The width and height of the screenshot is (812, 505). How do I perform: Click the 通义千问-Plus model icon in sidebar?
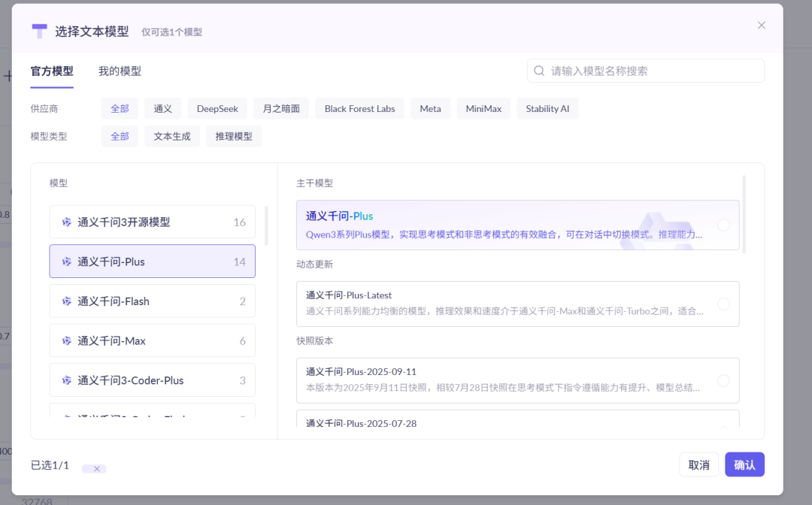68,262
